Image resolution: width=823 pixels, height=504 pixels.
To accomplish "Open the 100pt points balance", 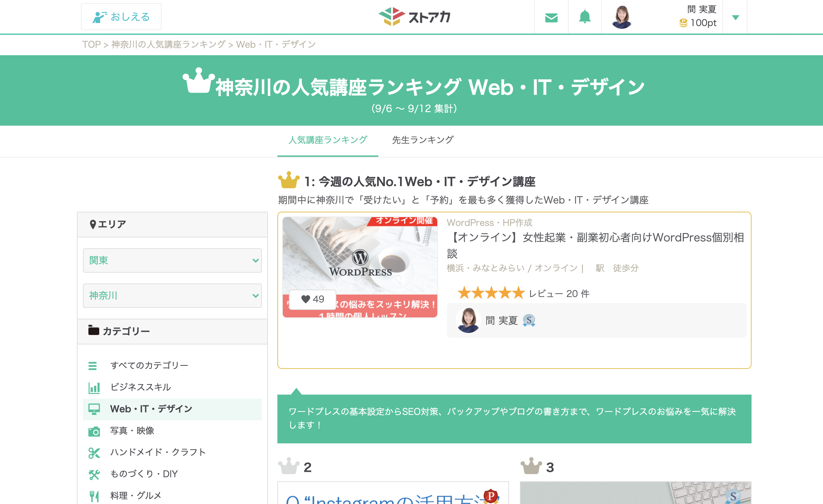I will [x=698, y=23].
